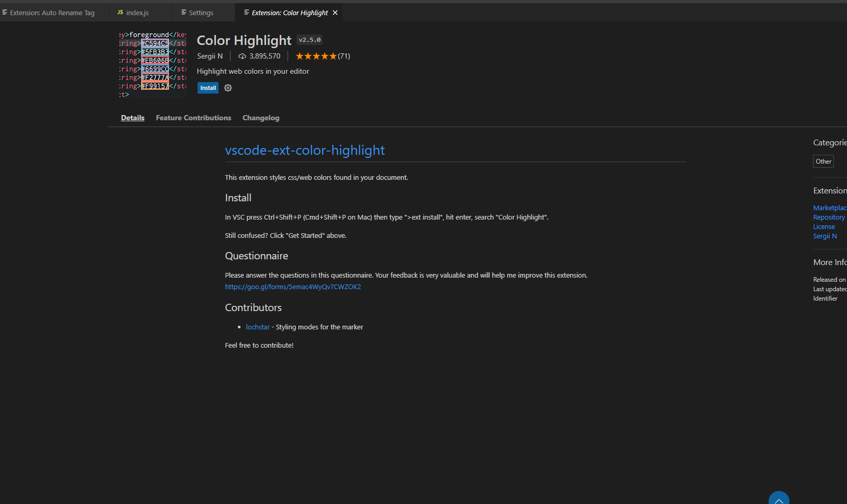
Task: Click the scroll-to-top arrow button
Action: [779, 498]
